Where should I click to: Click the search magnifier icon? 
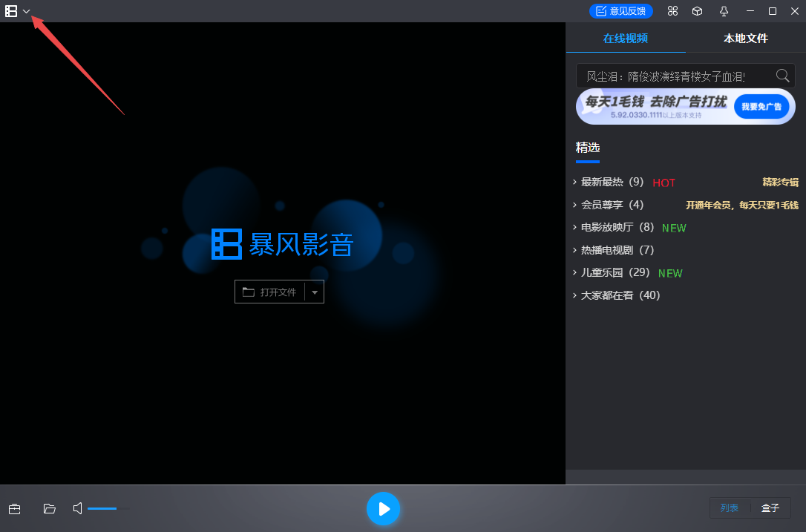(x=782, y=76)
